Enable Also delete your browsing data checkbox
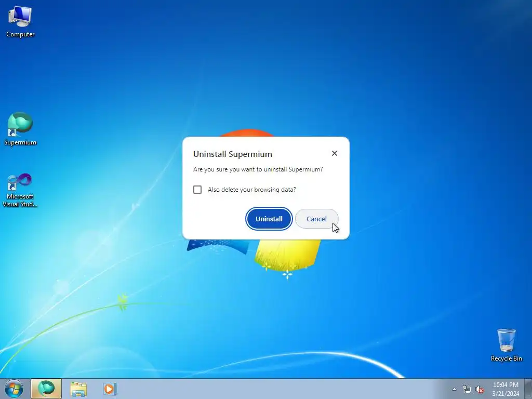Image resolution: width=532 pixels, height=399 pixels. (197, 190)
